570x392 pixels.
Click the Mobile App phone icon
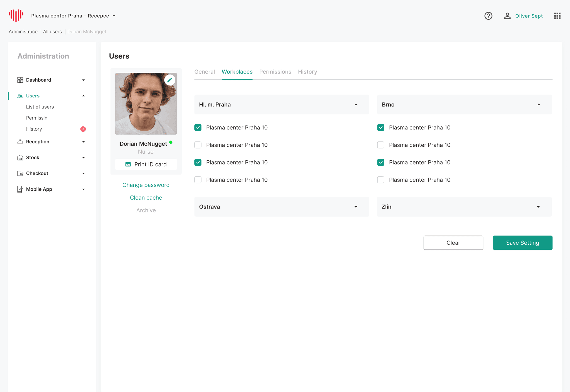(20, 189)
